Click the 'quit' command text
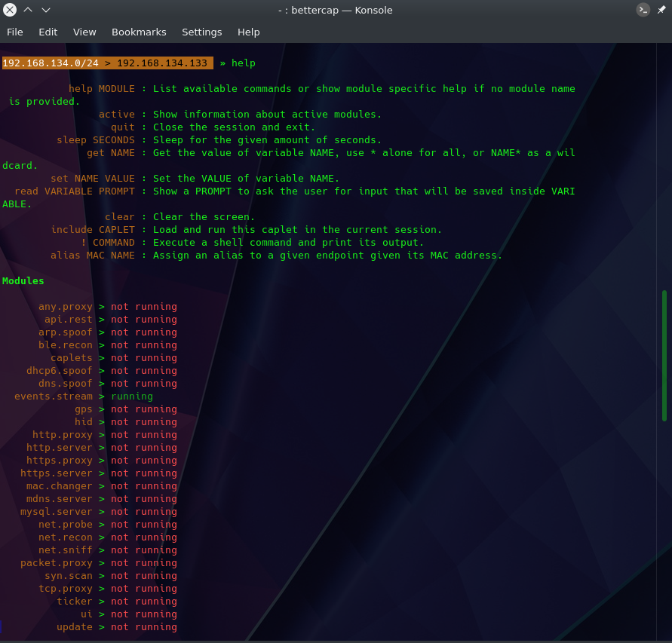672x643 pixels. pyautogui.click(x=123, y=127)
